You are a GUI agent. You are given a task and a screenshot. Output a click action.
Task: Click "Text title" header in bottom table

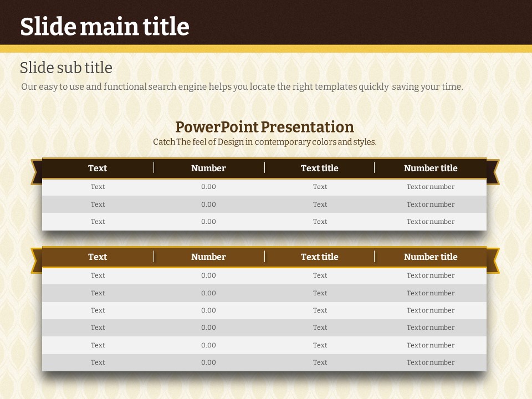click(319, 257)
